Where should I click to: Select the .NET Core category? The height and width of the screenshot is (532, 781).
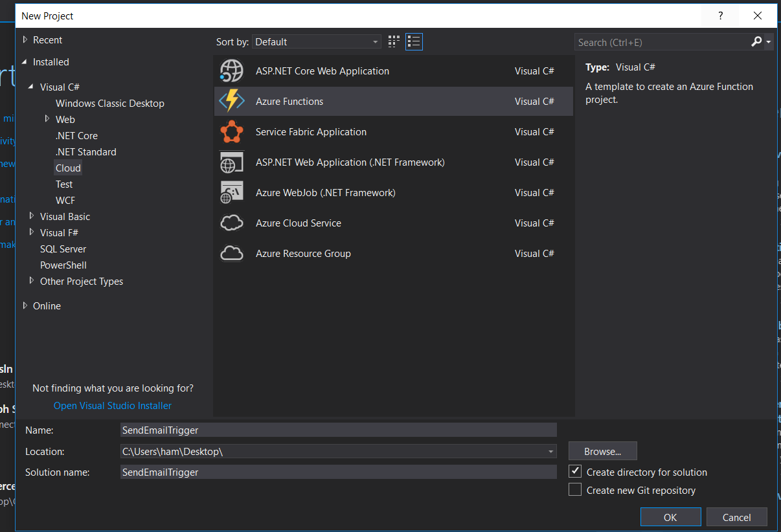tap(76, 136)
